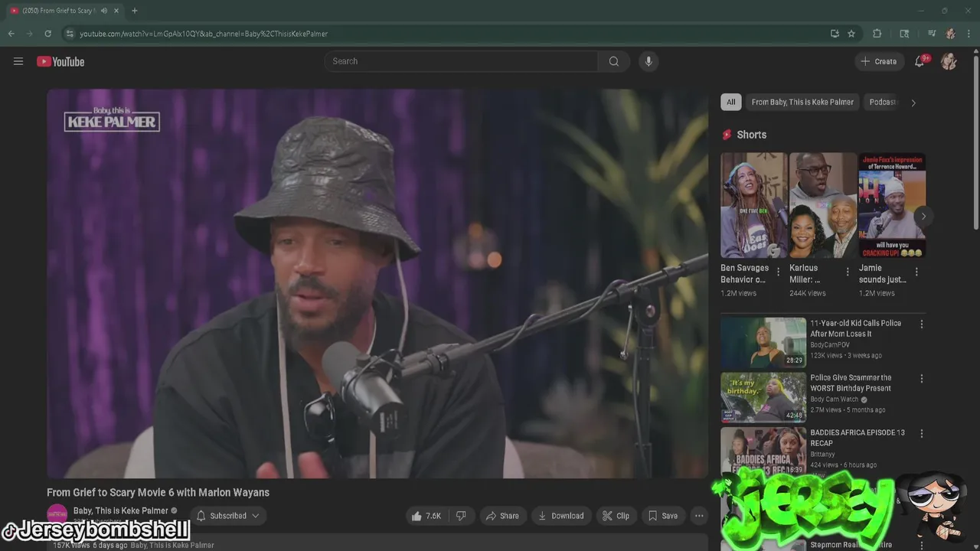The image size is (980, 551).
Task: Open Jamie Foxx impression short thumbnail
Action: tap(892, 205)
